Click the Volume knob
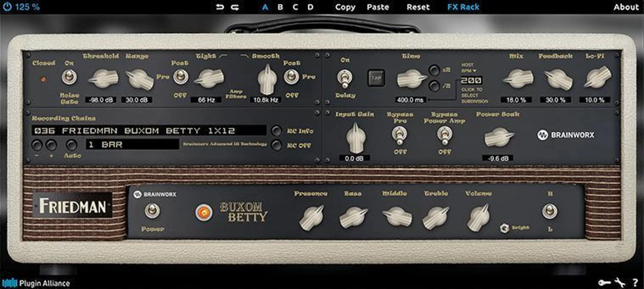The image size is (644, 289). [x=478, y=217]
